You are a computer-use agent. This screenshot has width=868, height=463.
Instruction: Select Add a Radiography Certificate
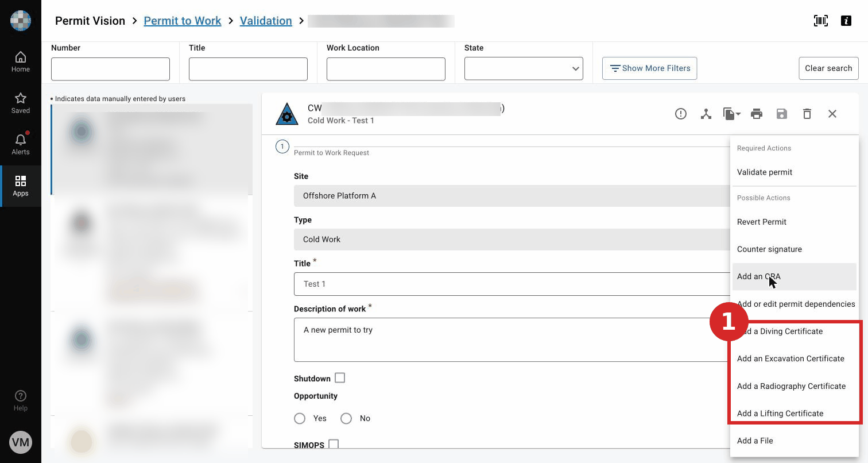795,386
